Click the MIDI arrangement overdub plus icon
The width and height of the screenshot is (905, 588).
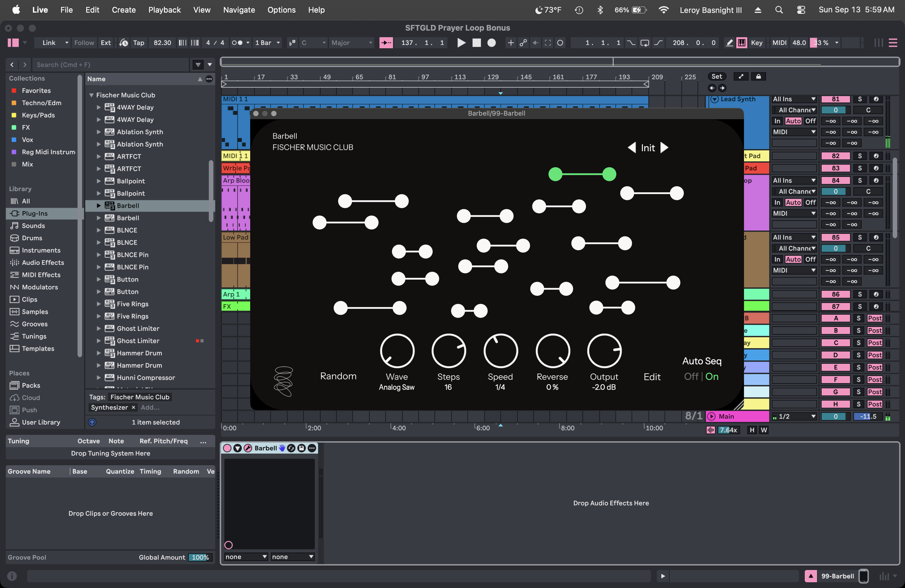pos(511,43)
